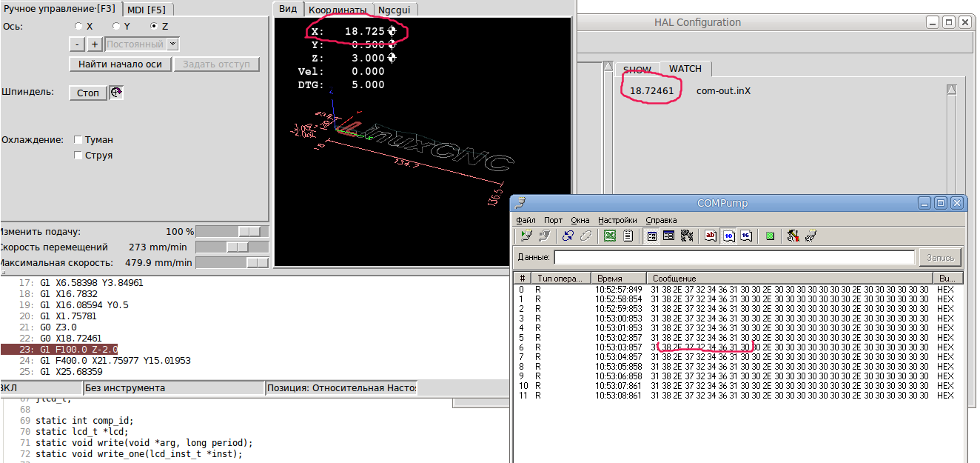Switch to WATCH tab in HAL Configuration
This screenshot has height=463, width=980.
[x=685, y=68]
